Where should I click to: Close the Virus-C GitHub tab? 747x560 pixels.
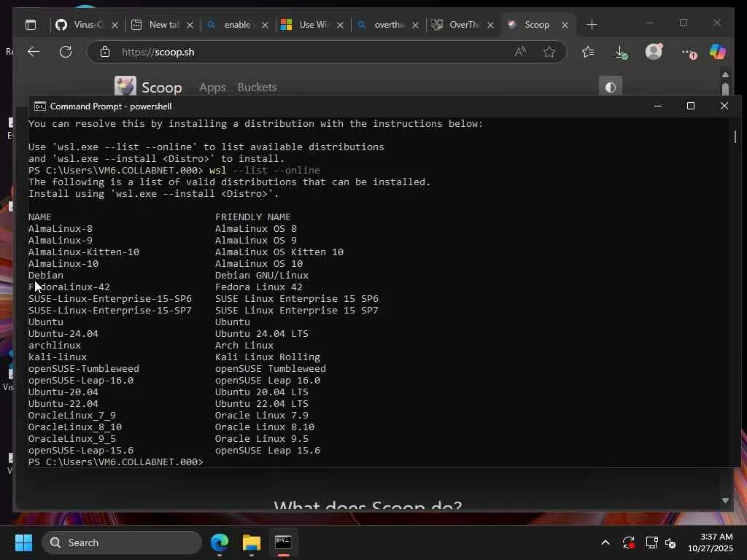pyautogui.click(x=115, y=26)
